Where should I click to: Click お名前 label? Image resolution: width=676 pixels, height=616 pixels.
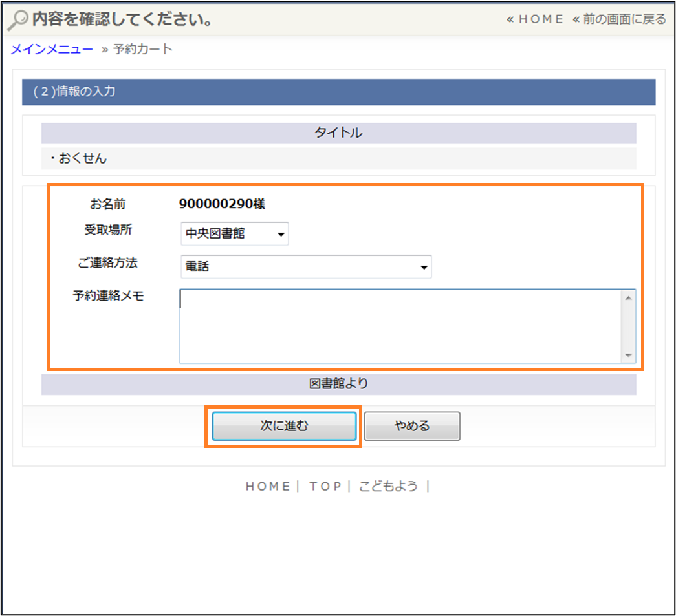click(108, 204)
